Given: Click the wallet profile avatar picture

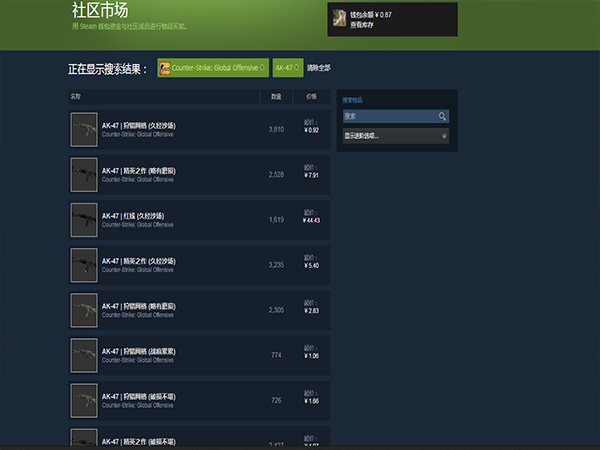Looking at the screenshot, I should (x=339, y=18).
